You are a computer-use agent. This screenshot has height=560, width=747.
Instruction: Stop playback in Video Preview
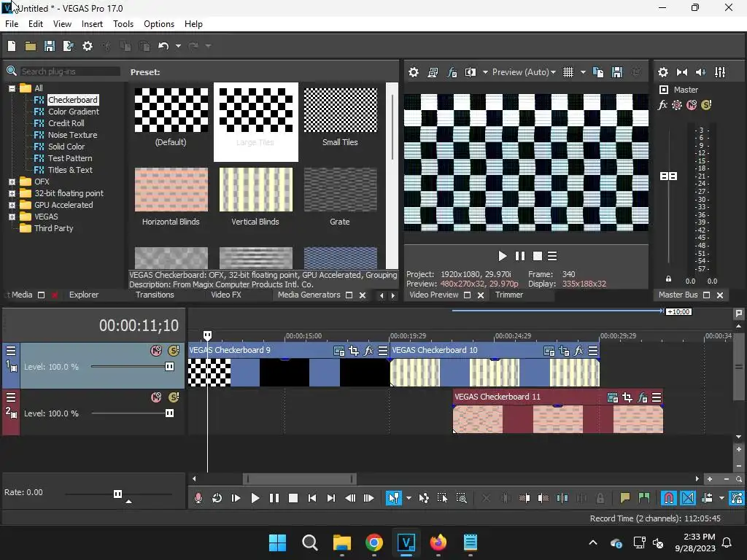(538, 256)
